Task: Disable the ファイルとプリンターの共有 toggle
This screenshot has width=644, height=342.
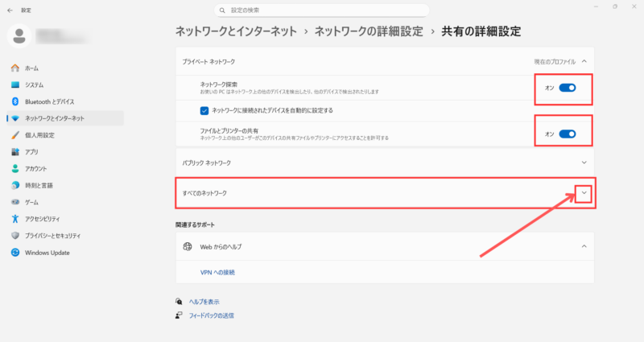Action: (x=567, y=134)
